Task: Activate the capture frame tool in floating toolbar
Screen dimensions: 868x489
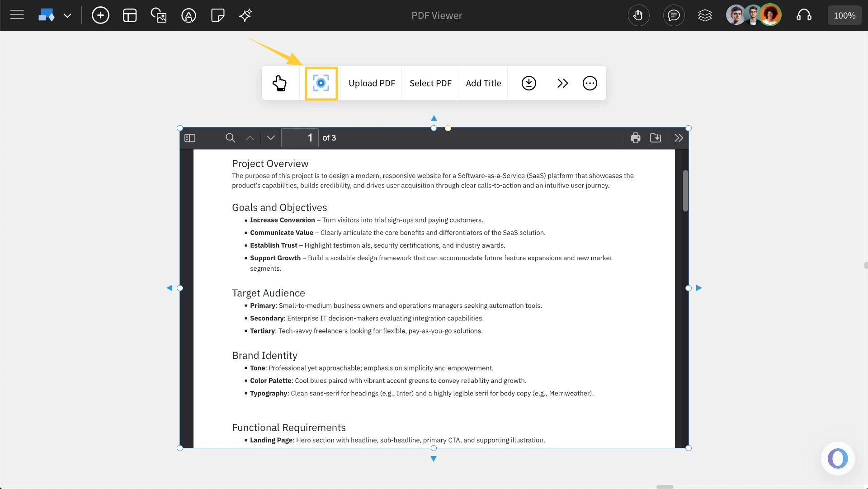Action: coord(321,83)
